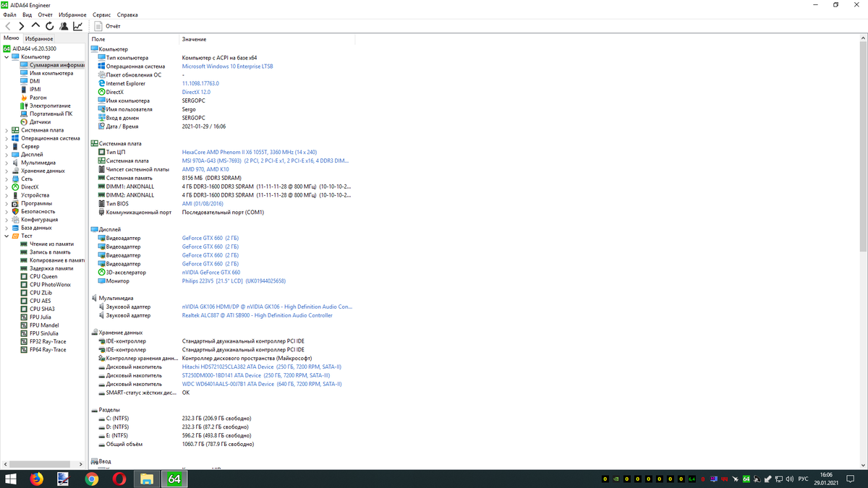Click the Значение column header
The height and width of the screenshot is (488, 868).
194,39
